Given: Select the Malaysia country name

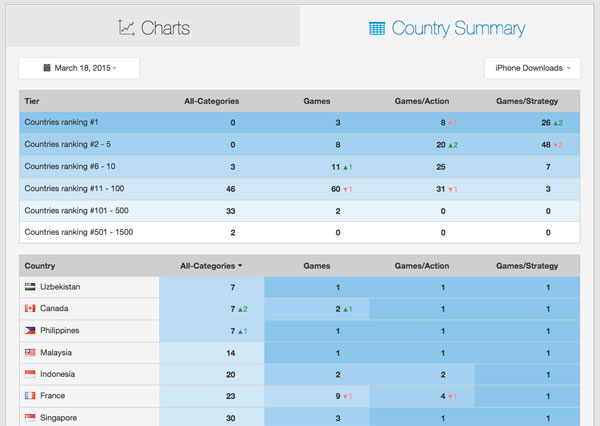Looking at the screenshot, I should point(56,353).
